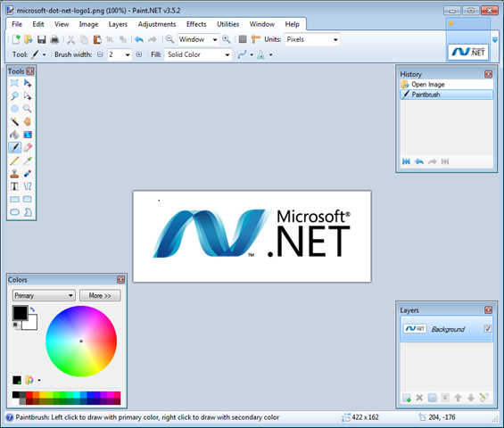504x428 pixels.
Task: Open the blending mode flask dropdown
Action: [x=271, y=55]
